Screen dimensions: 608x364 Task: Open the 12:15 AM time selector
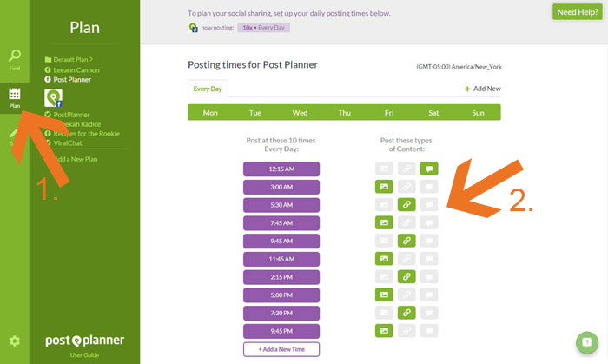click(x=281, y=169)
